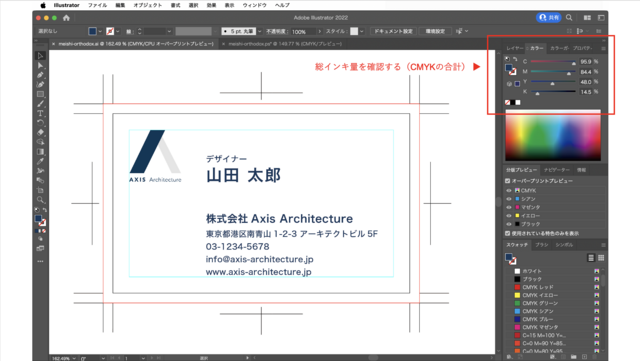The width and height of the screenshot is (640, 361).
Task: Select the Artboard tool
Action: 40,190
